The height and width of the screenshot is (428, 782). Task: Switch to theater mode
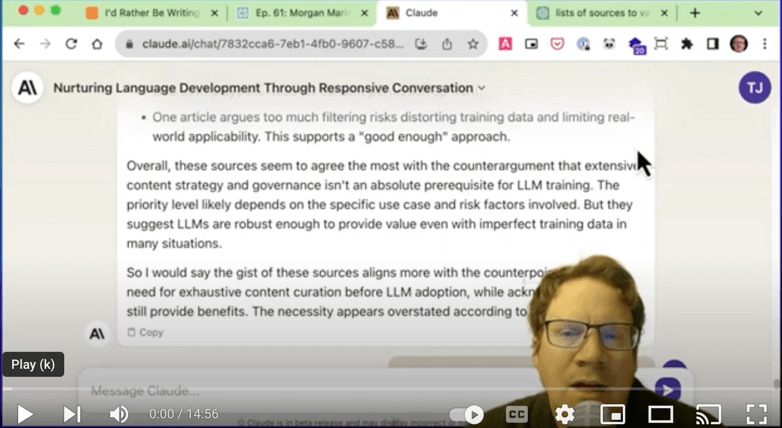click(x=660, y=413)
